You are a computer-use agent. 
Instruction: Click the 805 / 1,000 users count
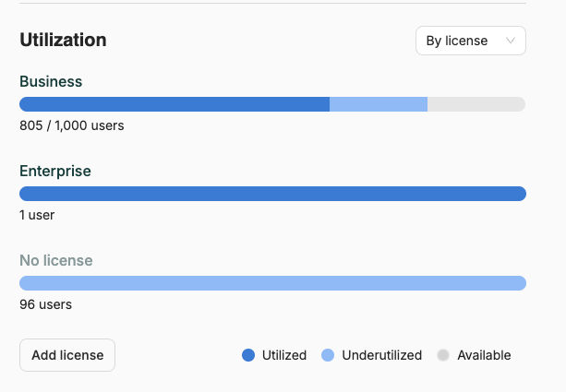71,125
